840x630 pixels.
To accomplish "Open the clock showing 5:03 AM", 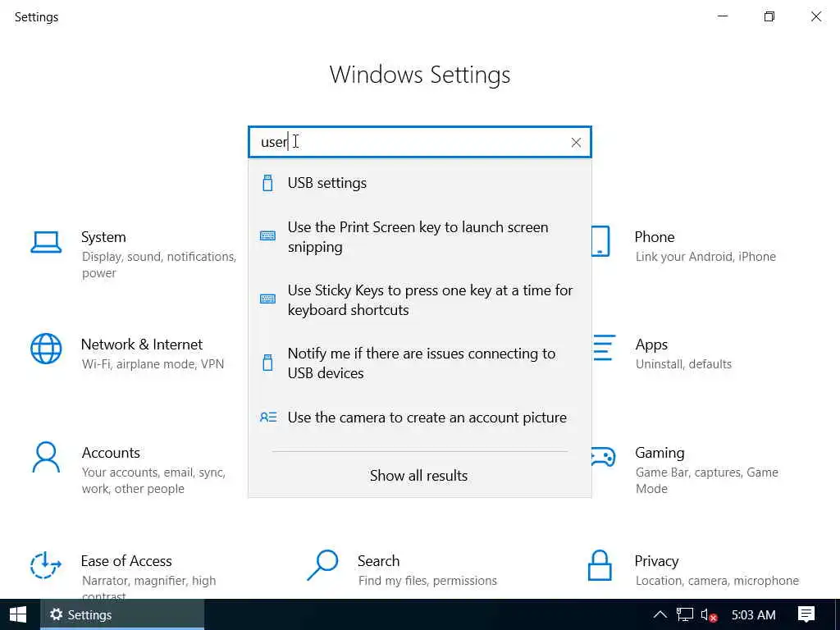I will click(753, 615).
